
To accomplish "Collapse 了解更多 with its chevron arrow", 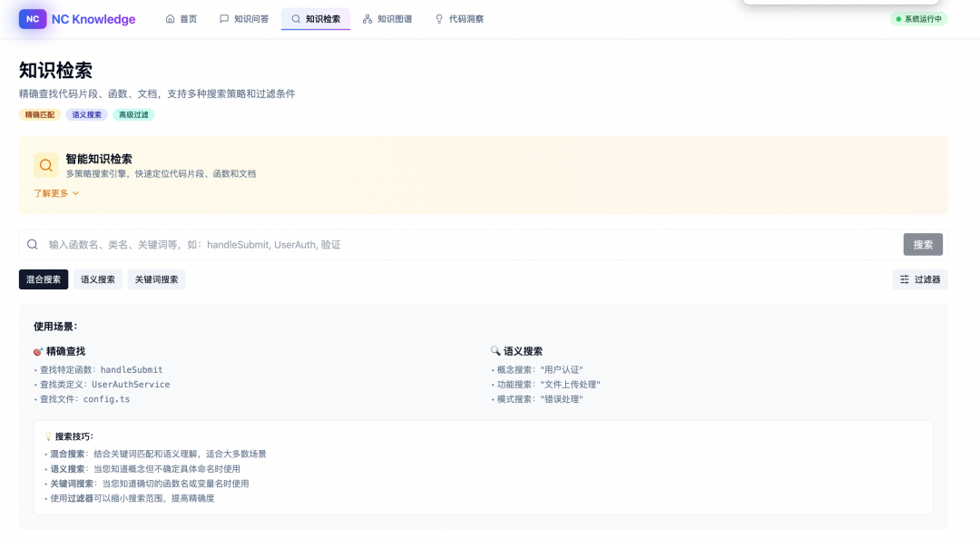I will point(75,192).
